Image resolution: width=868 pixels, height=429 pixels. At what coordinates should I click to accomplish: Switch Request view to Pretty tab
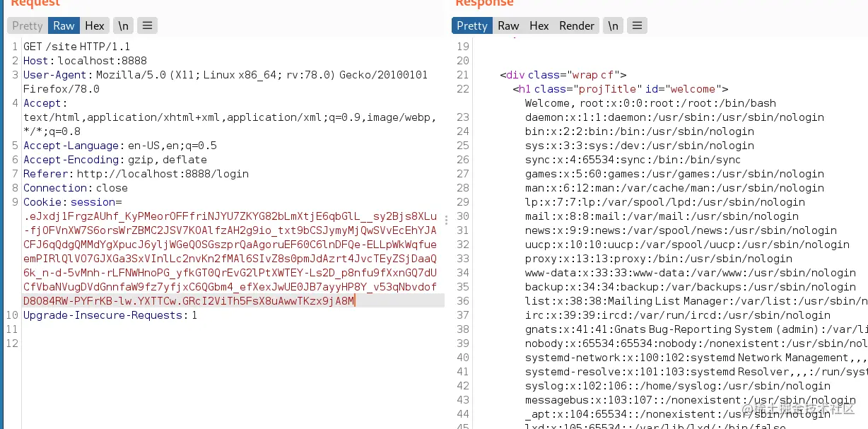[x=28, y=26]
